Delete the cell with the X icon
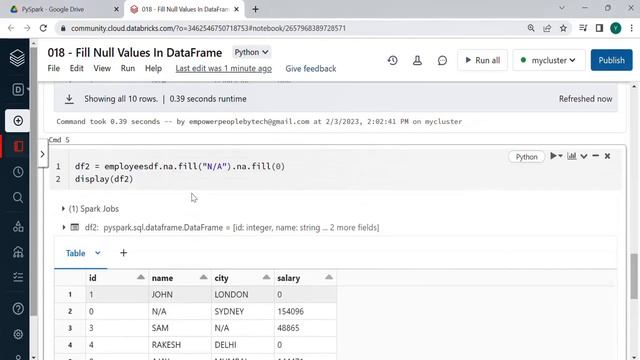This screenshot has height=360, width=640. [607, 156]
